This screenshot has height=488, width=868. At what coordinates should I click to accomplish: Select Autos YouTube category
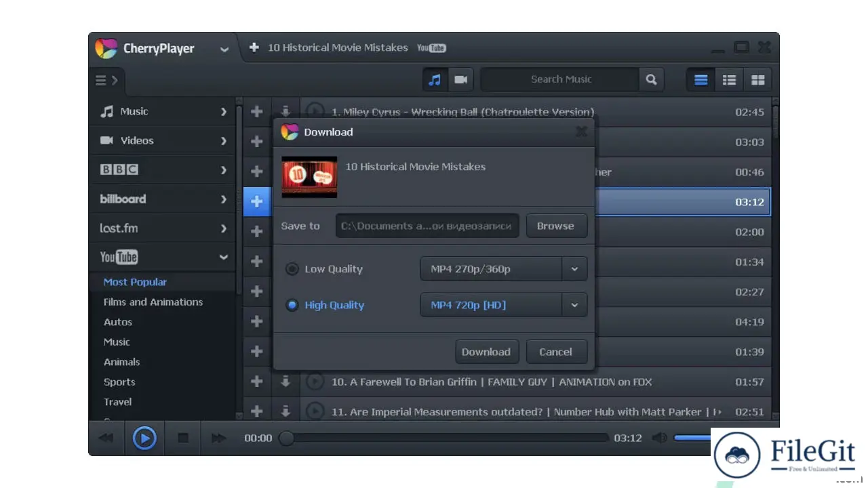[x=118, y=322]
